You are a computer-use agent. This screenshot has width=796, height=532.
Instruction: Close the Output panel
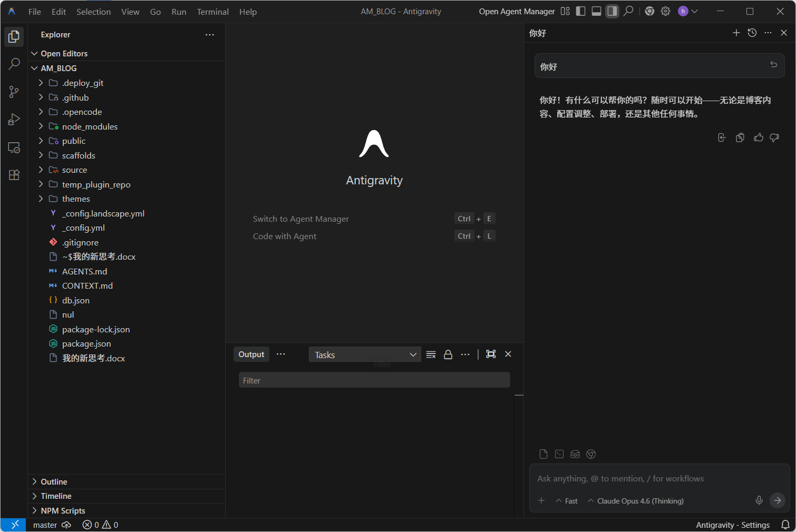coord(508,354)
